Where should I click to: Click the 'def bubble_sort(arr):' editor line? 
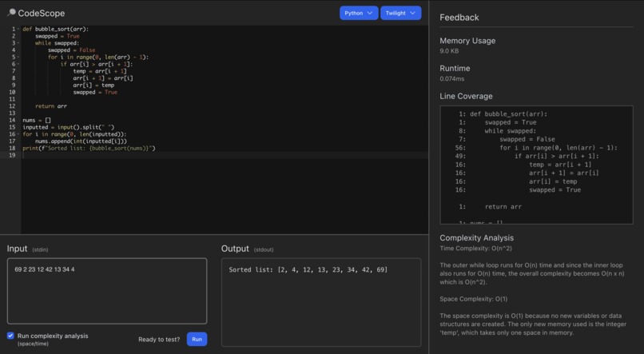(x=55, y=29)
